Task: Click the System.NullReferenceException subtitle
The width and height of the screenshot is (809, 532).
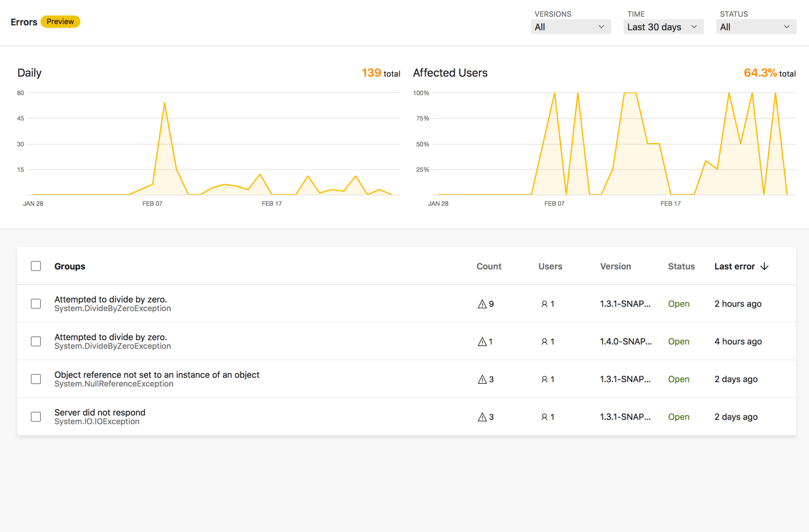Action: click(x=114, y=384)
